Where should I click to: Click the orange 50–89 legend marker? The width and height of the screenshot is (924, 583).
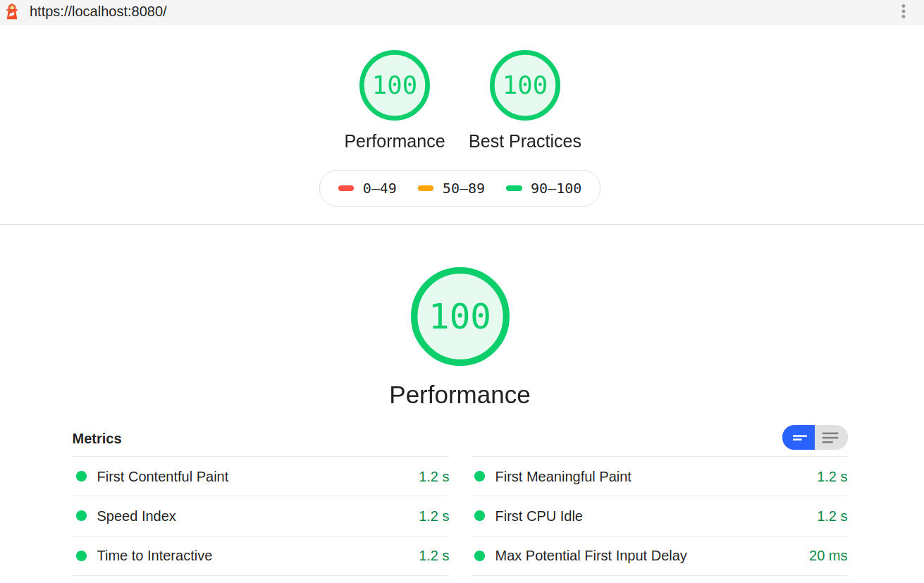point(426,188)
